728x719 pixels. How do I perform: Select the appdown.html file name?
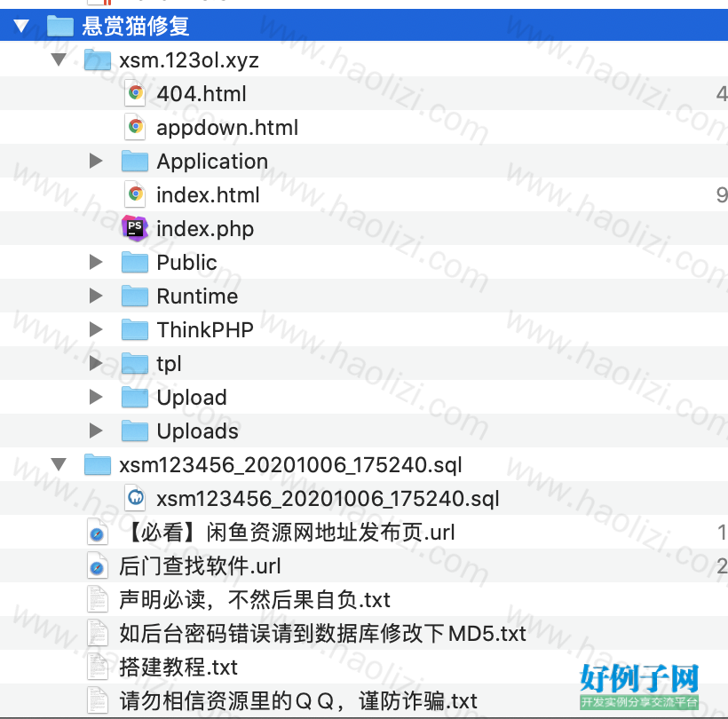click(227, 128)
